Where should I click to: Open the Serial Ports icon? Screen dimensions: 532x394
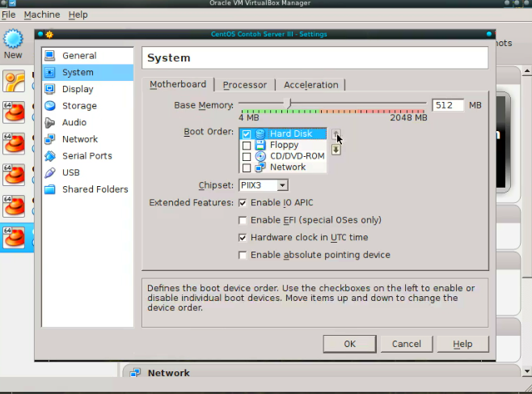tap(50, 156)
